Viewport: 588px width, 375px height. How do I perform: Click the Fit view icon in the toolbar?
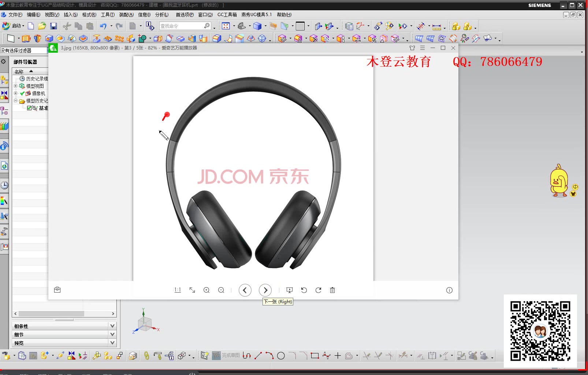point(226,26)
